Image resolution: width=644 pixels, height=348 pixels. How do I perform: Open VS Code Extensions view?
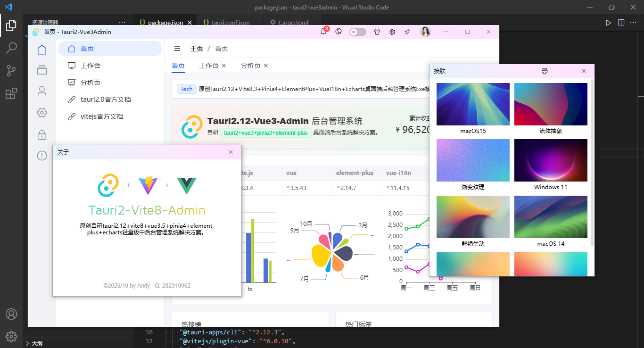[x=11, y=93]
